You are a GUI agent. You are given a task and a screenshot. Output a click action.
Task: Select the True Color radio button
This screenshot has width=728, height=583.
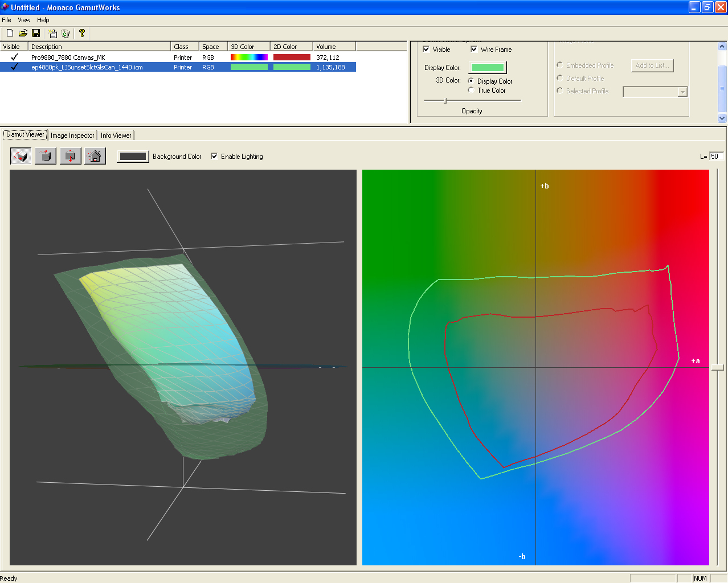pyautogui.click(x=471, y=91)
